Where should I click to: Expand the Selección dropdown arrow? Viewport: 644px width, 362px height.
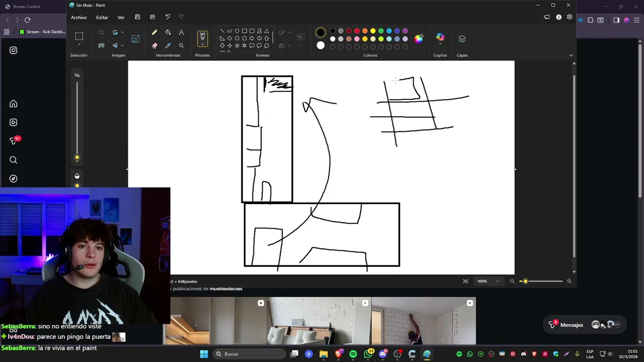[x=79, y=45]
